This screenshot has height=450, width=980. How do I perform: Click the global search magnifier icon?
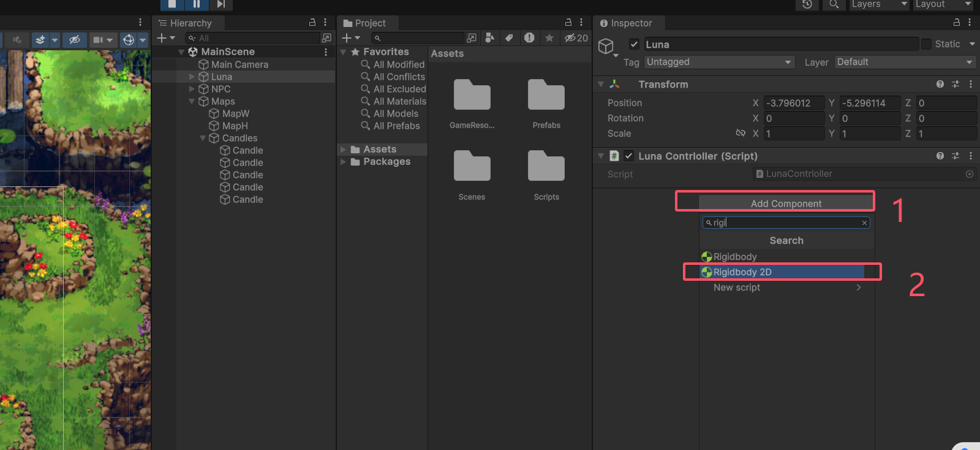834,4
